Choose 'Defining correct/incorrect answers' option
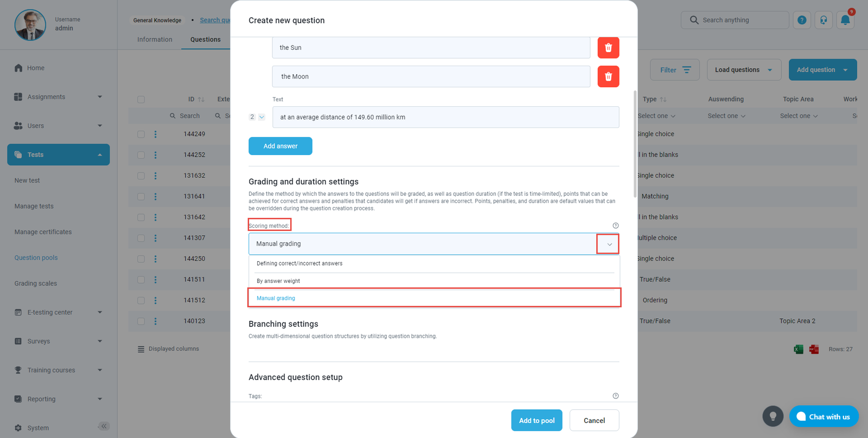Viewport: 868px width, 438px height. pos(299,263)
